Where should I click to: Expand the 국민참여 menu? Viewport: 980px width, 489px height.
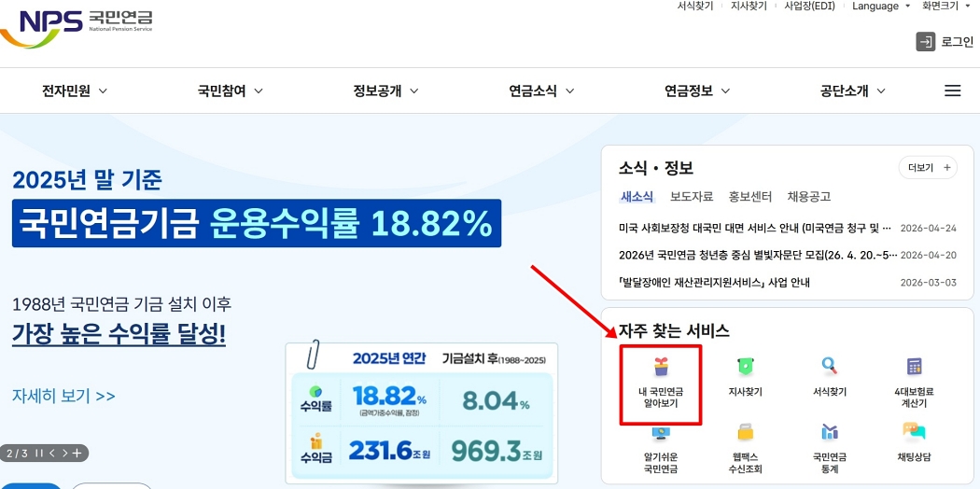[x=231, y=91]
